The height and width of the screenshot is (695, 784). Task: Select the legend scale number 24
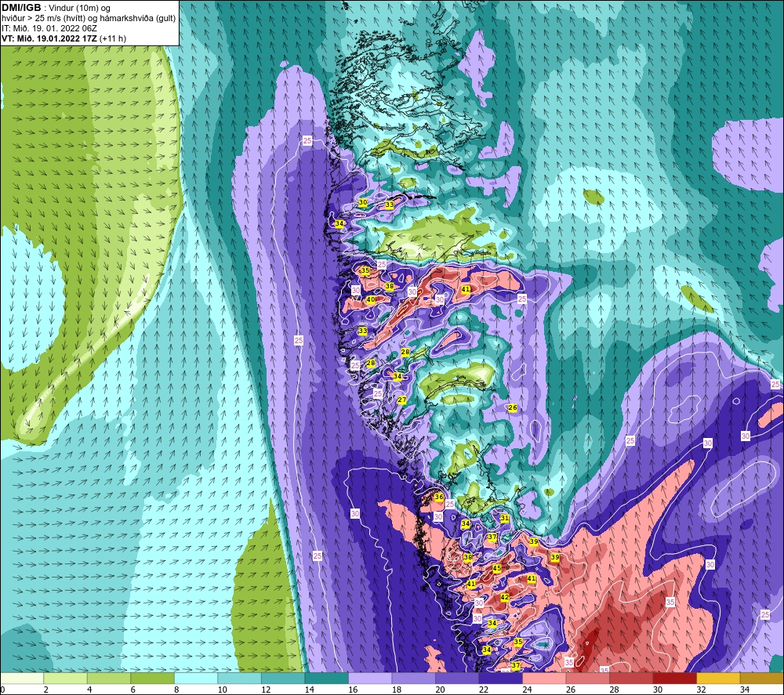[x=527, y=690]
